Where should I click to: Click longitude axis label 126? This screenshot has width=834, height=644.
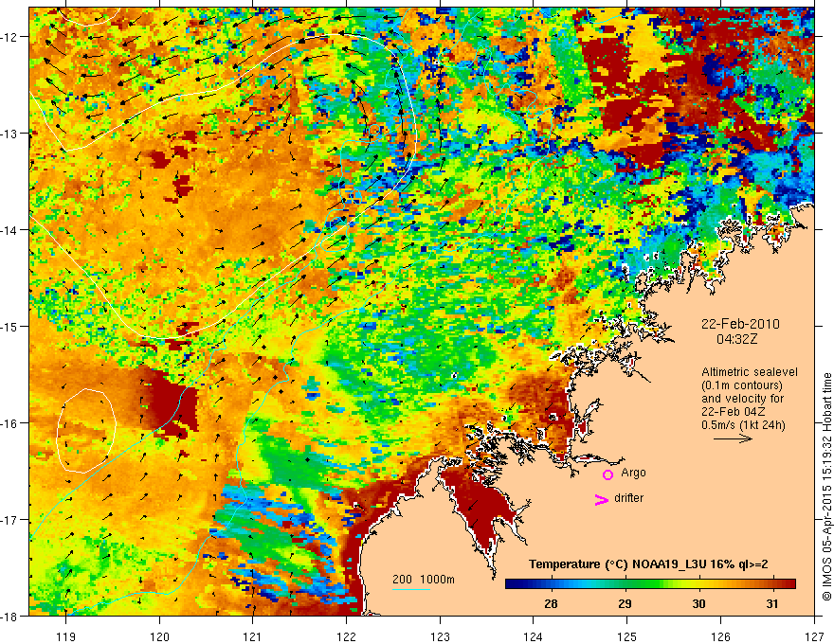[x=720, y=636]
